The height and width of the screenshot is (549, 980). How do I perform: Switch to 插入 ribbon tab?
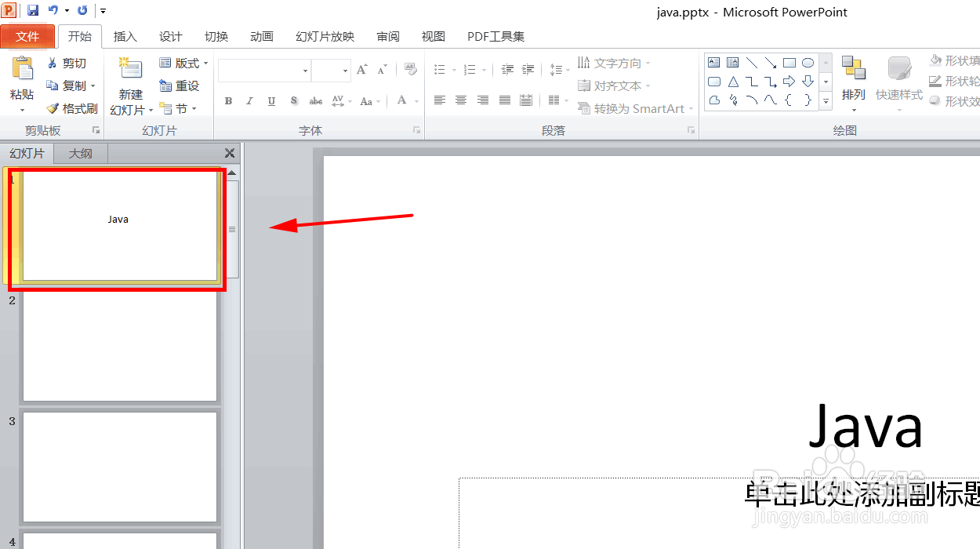coord(125,36)
